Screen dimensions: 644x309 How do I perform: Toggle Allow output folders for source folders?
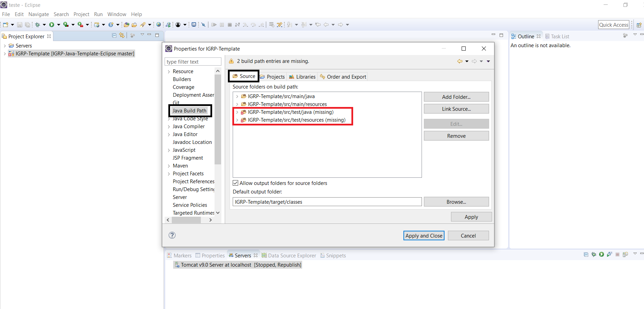point(235,183)
